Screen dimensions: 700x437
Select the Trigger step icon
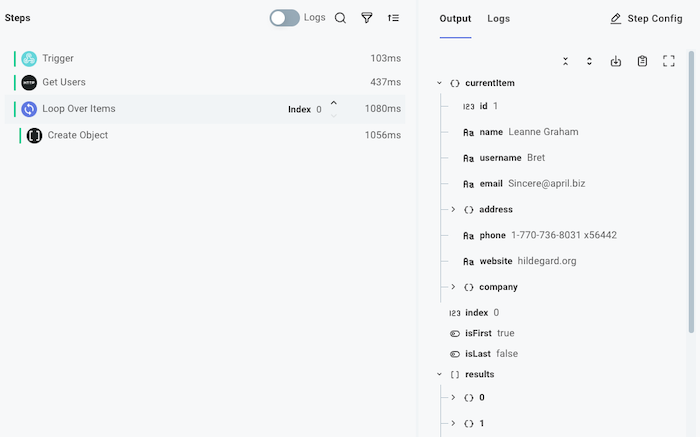29,58
